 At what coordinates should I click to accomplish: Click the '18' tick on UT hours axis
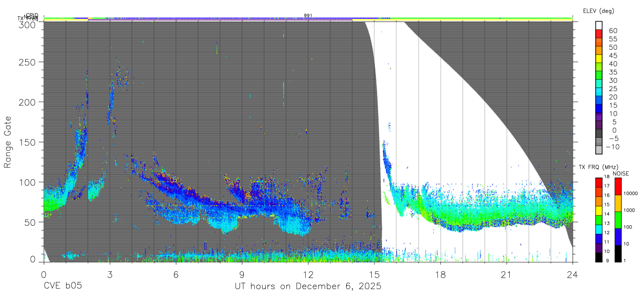(x=440, y=274)
